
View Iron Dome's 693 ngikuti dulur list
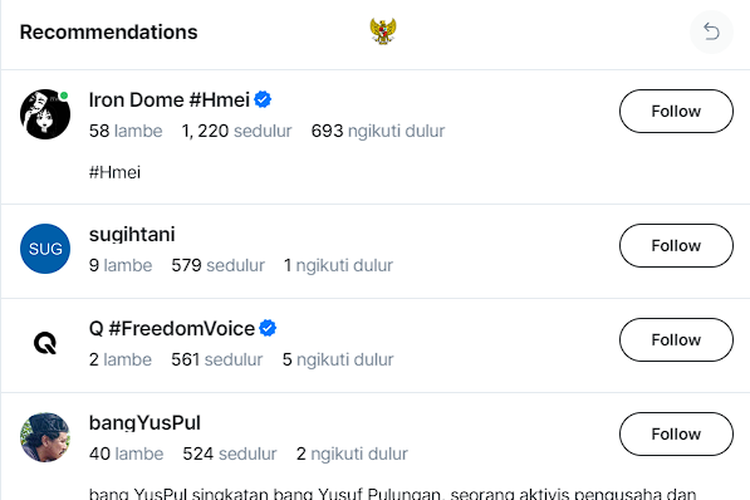[x=378, y=131]
